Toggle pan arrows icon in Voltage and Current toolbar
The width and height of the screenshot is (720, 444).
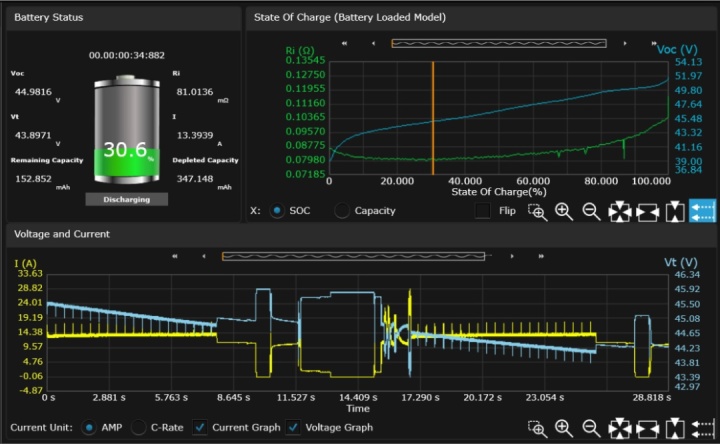702,428
